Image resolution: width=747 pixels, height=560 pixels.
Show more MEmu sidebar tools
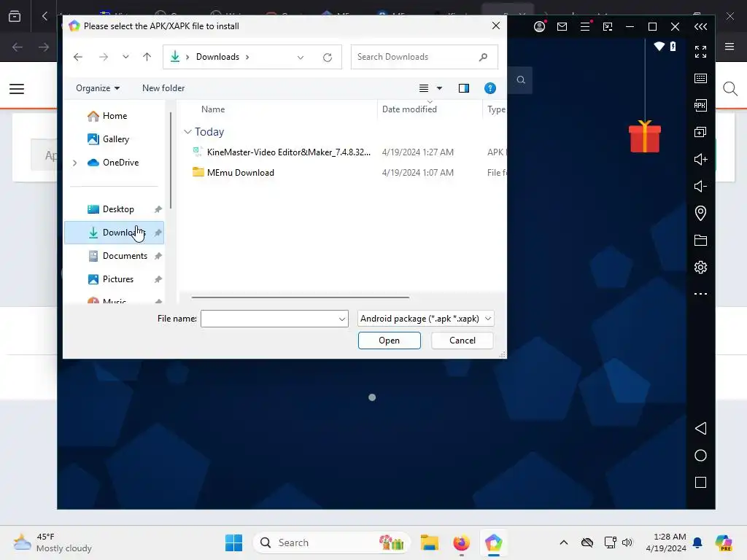700,294
